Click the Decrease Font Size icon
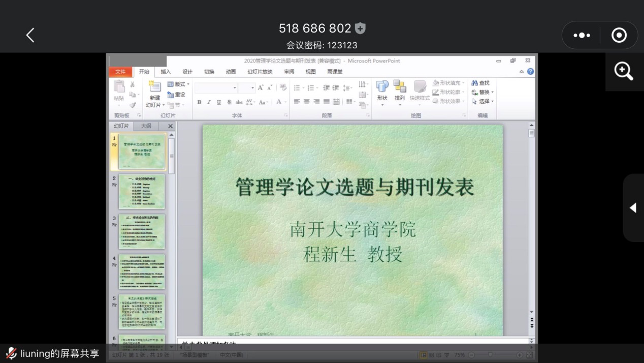This screenshot has height=363, width=644. tap(270, 88)
